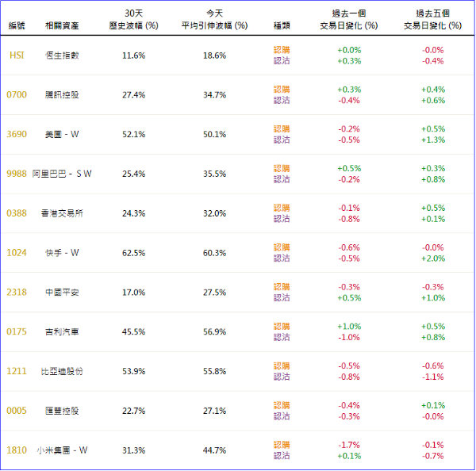Click the 認購 label in 0175 row
This screenshot has width=476, height=471.
point(282,326)
